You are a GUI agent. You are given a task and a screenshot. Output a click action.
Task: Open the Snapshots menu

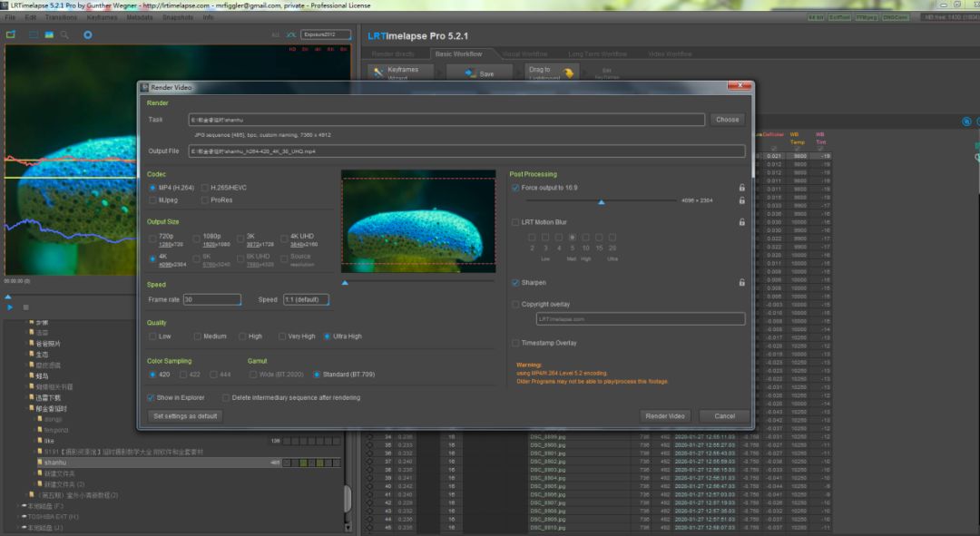178,17
